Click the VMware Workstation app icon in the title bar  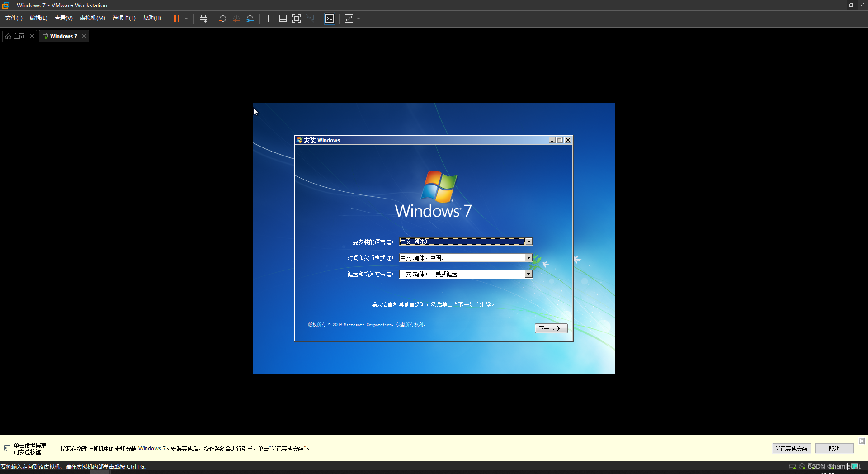6,5
